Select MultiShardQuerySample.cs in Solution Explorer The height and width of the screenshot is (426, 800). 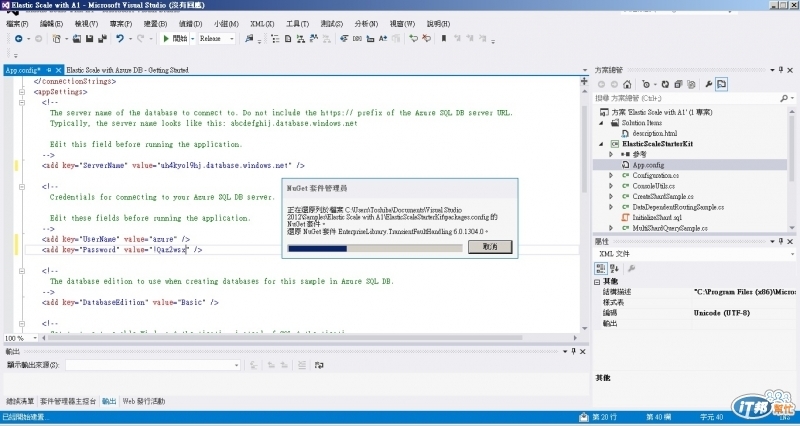pos(670,228)
